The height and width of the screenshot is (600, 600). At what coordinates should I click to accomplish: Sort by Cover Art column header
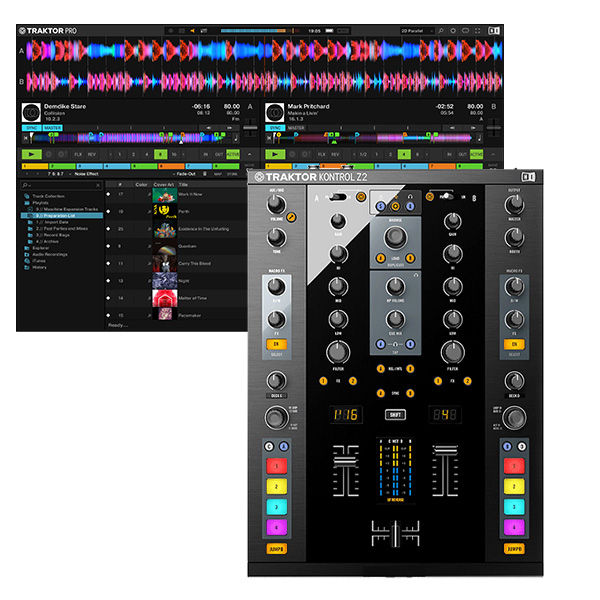164,184
